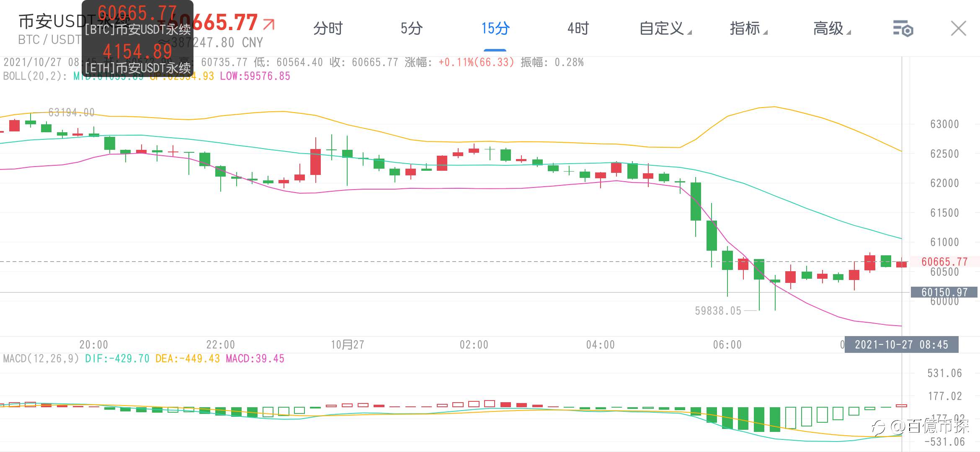Viewport: 980px width, 452px height.
Task: Select the 5分 timeframe tab
Action: pyautogui.click(x=411, y=28)
